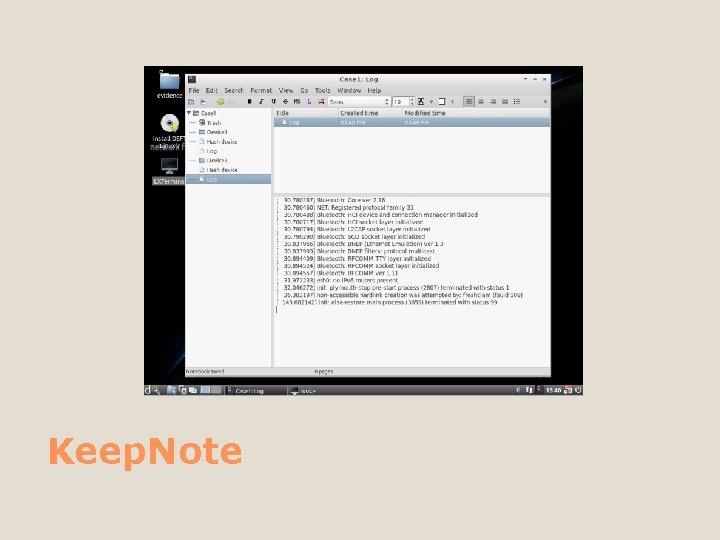Click the text color button
Screen dimensions: 720x540
pyautogui.click(x=421, y=101)
